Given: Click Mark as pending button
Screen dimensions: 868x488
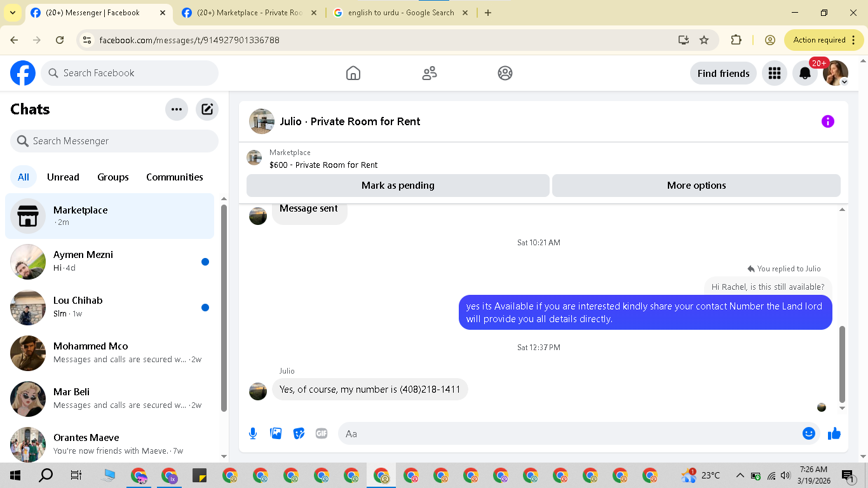Looking at the screenshot, I should pos(398,186).
